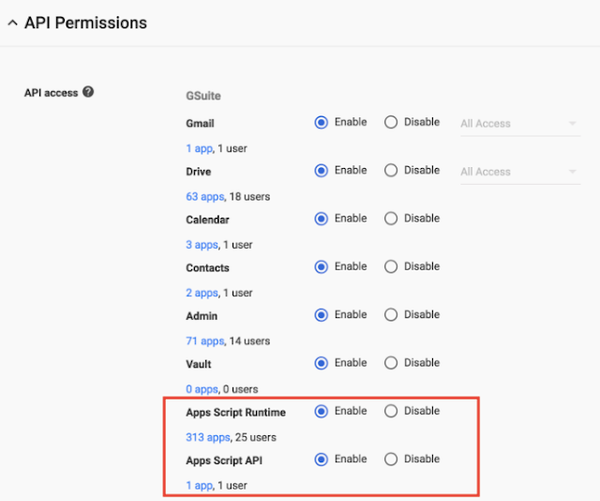The image size is (600, 501).
Task: Open the 313 apps link
Action: [x=208, y=437]
